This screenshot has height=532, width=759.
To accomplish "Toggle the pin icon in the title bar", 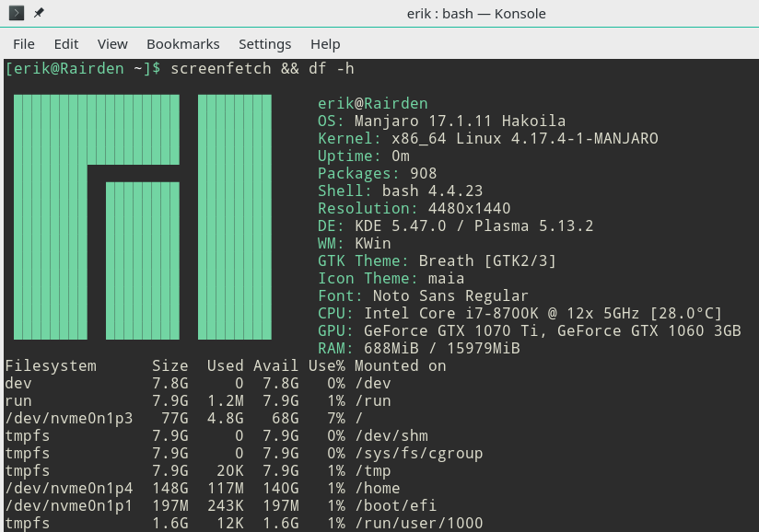I will (x=39, y=13).
